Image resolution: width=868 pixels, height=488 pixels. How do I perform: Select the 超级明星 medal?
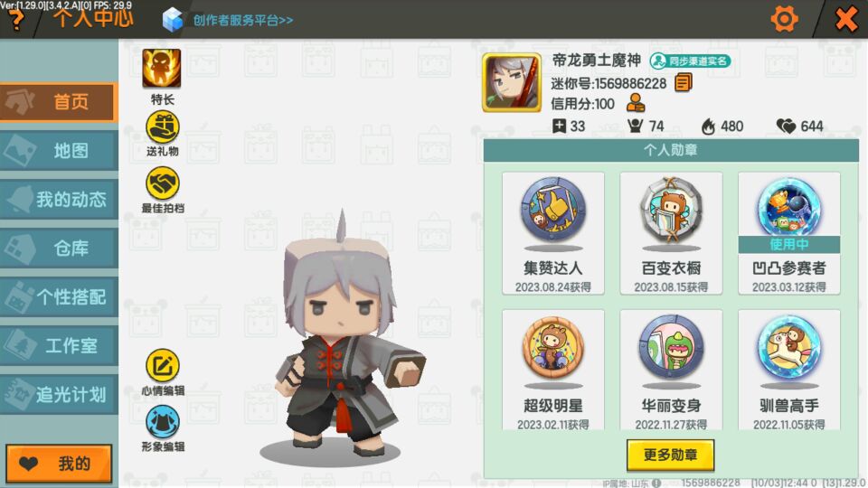[553, 370]
